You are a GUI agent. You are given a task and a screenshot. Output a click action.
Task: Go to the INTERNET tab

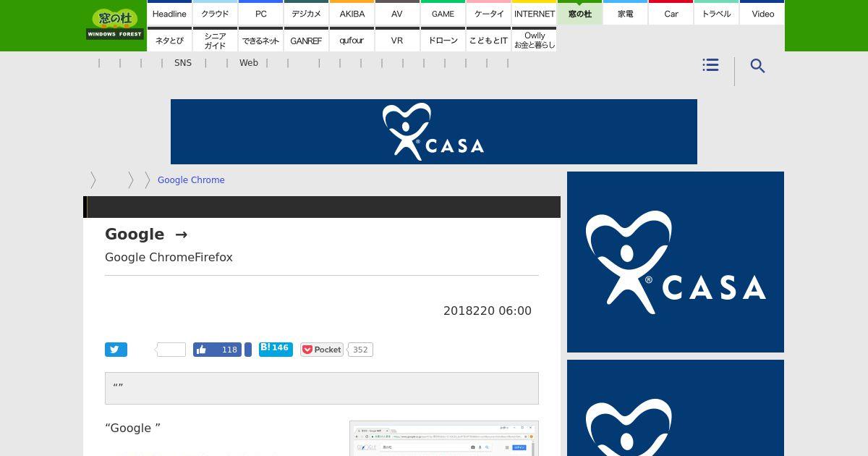click(x=534, y=13)
